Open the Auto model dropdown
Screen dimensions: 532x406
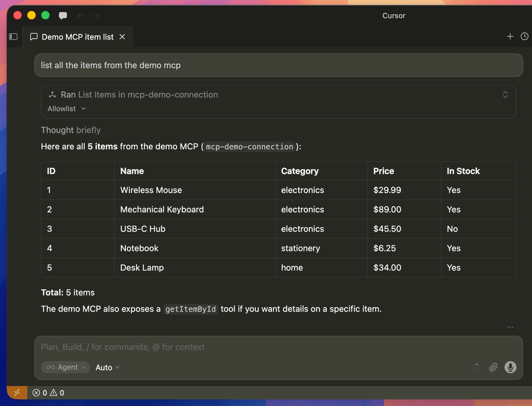(x=107, y=367)
